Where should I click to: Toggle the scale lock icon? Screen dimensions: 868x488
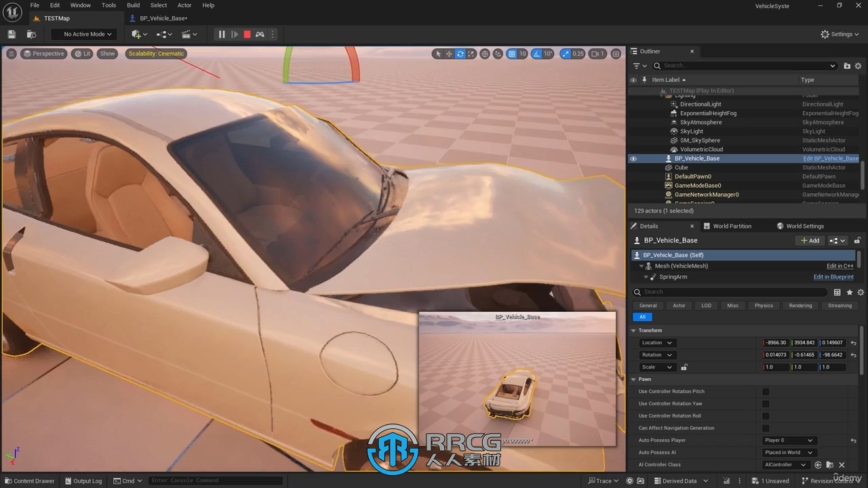pos(684,367)
